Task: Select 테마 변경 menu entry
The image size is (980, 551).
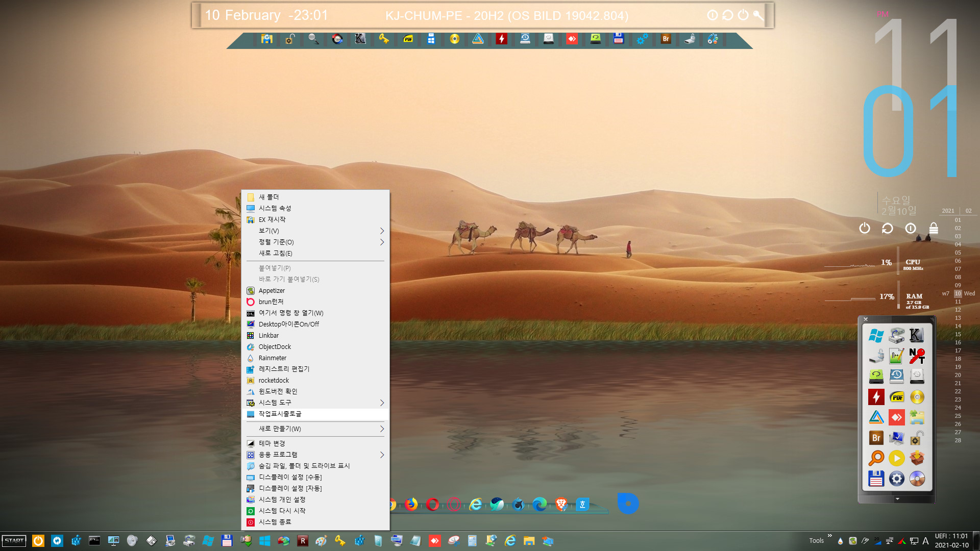Action: click(315, 443)
